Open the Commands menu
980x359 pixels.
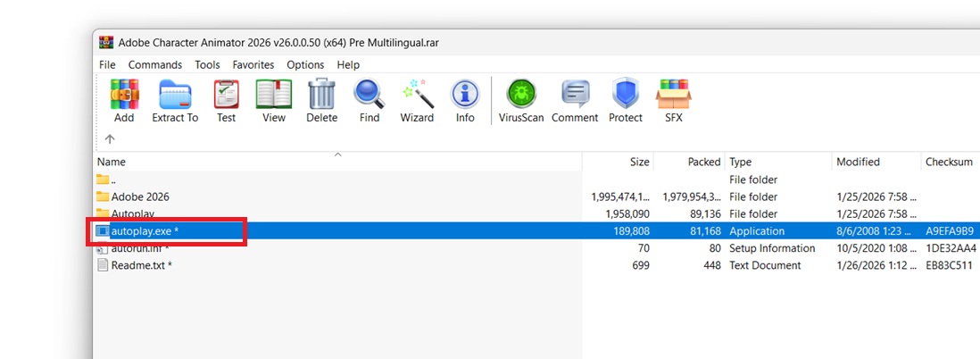click(x=155, y=64)
